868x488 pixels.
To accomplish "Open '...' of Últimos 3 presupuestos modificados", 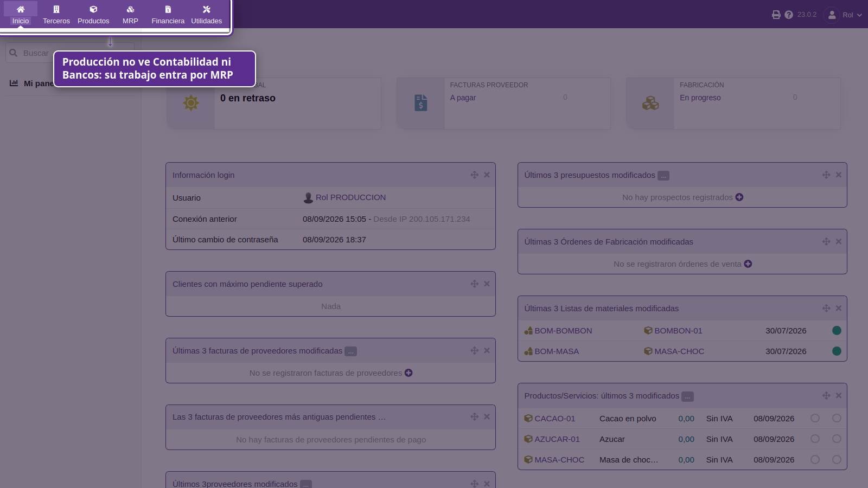I will (x=663, y=176).
